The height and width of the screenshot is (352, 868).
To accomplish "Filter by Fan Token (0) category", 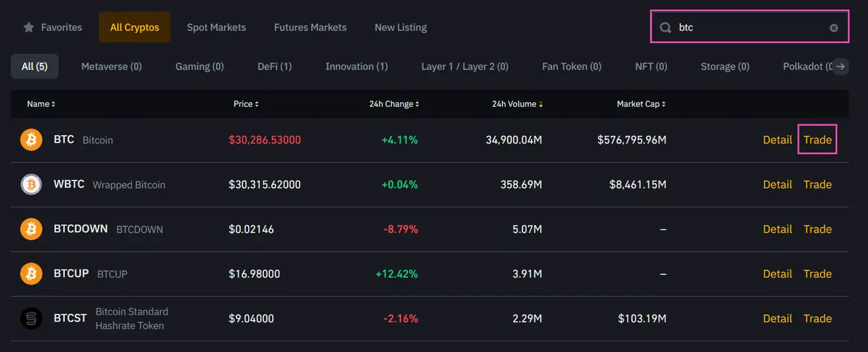I will coord(571,66).
